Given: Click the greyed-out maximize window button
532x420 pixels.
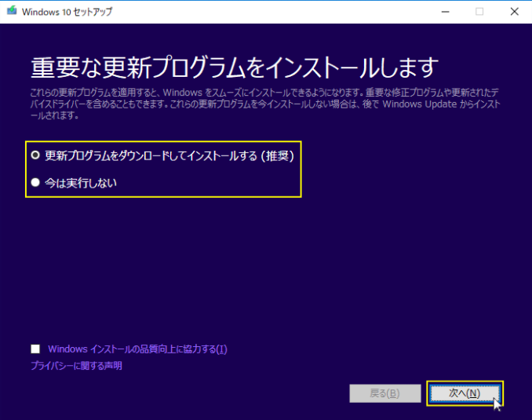Looking at the screenshot, I should [479, 12].
